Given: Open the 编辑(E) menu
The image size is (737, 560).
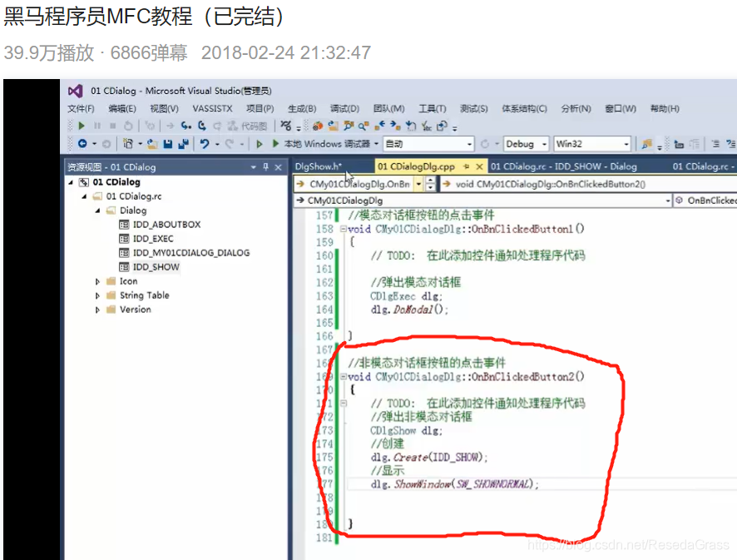Looking at the screenshot, I should [x=122, y=109].
